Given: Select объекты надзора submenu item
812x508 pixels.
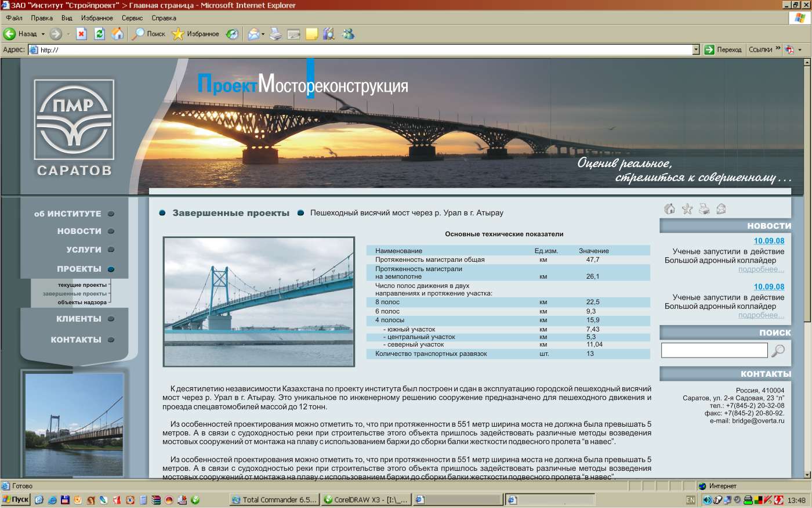Looking at the screenshot, I should [x=82, y=302].
